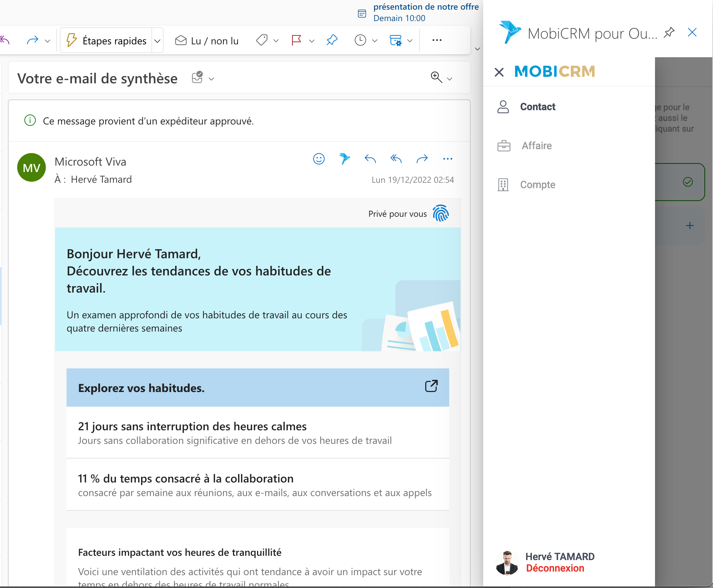713x588 pixels.
Task: Expand the snooze clock dropdown
Action: coord(375,41)
